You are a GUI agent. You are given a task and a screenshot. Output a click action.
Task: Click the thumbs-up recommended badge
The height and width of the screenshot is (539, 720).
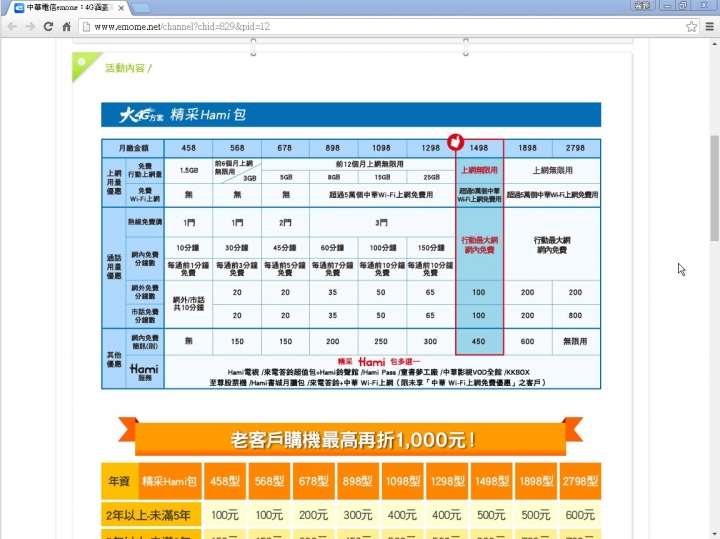[456, 142]
